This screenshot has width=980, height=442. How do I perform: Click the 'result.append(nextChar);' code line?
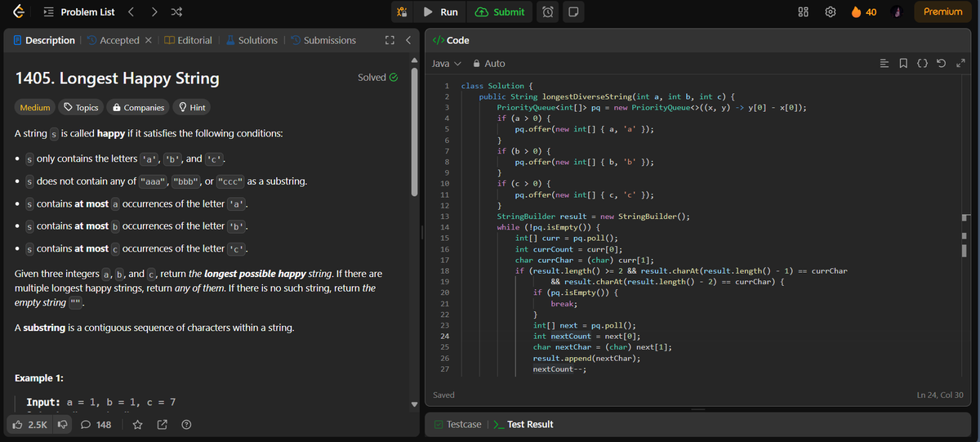tap(586, 358)
